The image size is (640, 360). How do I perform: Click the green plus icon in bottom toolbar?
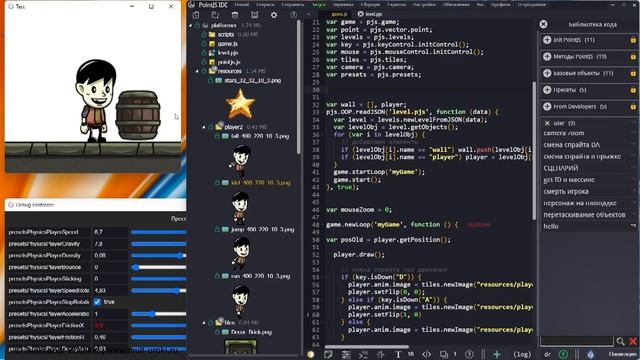pos(497,354)
